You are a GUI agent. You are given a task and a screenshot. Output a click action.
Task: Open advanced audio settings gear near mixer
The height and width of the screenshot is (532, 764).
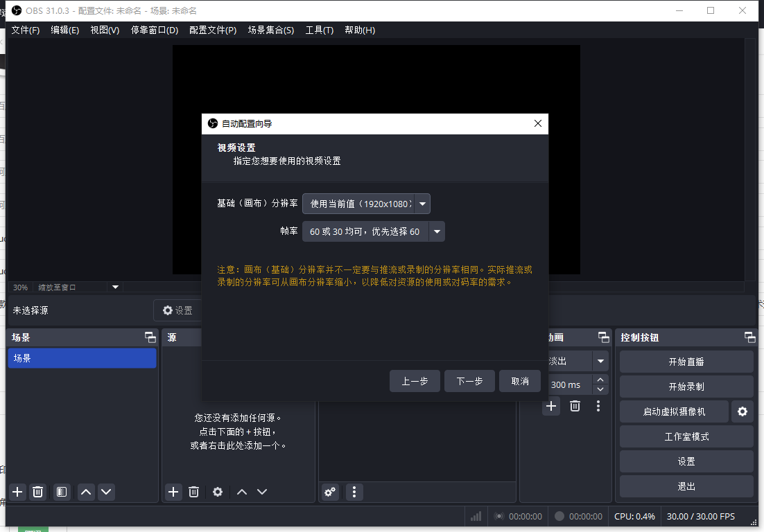tap(329, 492)
